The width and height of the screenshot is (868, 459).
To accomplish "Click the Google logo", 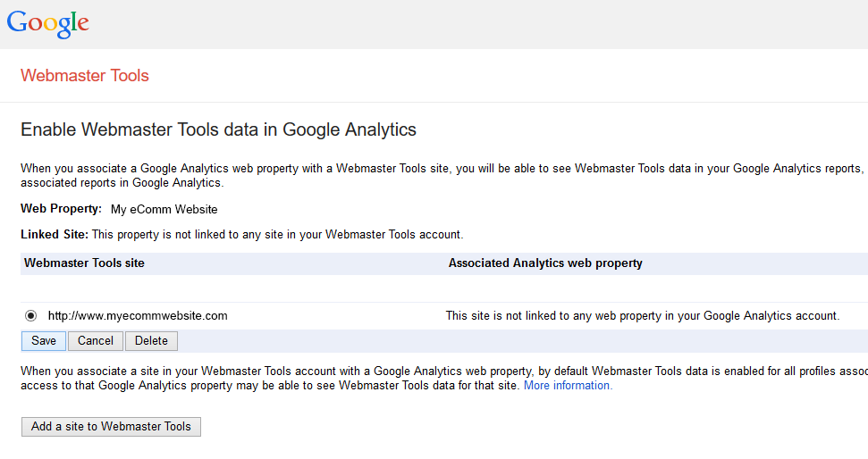I will 48,23.
